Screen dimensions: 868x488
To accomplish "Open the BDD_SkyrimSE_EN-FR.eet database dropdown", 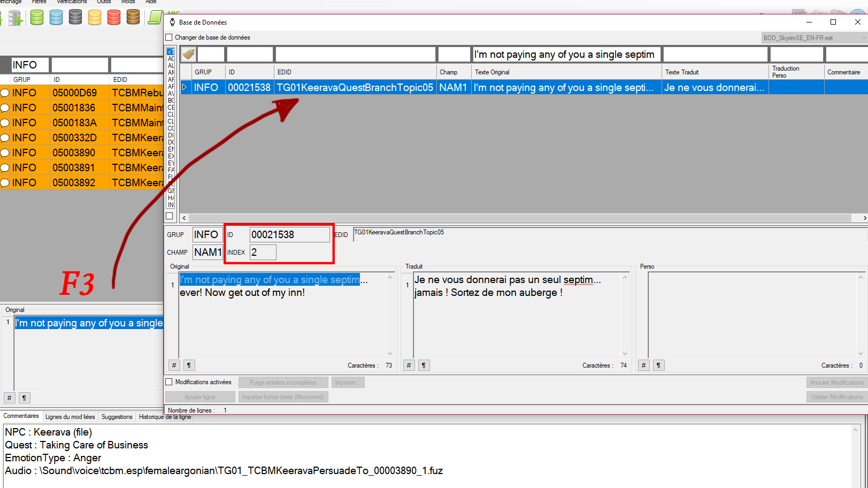I will coord(813,38).
